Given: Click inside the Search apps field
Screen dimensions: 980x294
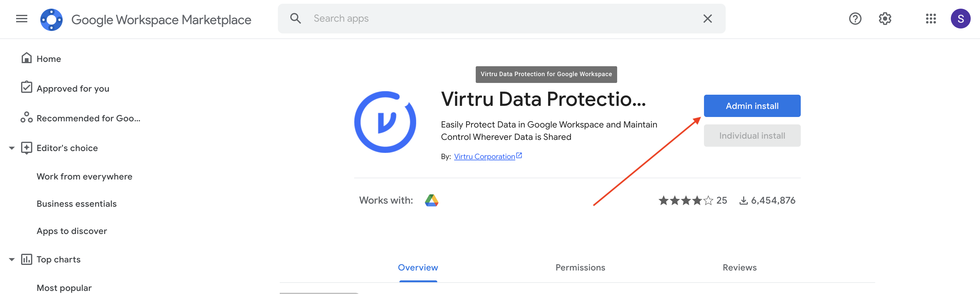Looking at the screenshot, I should point(457,18).
